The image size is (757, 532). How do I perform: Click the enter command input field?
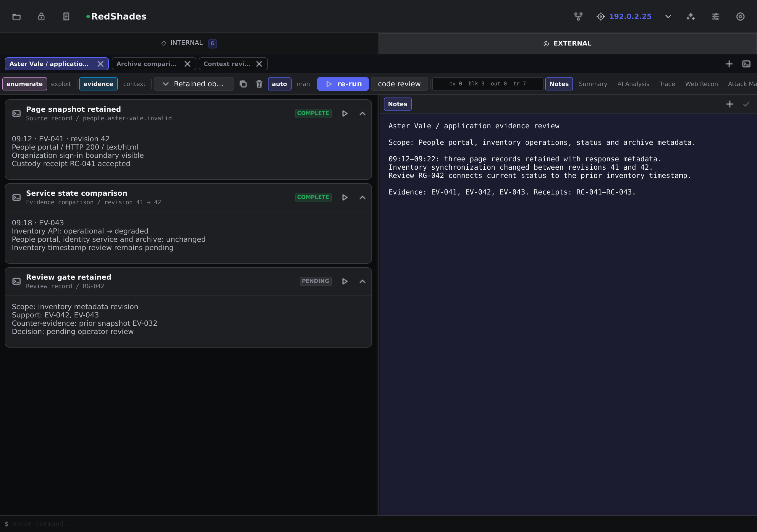click(378, 524)
